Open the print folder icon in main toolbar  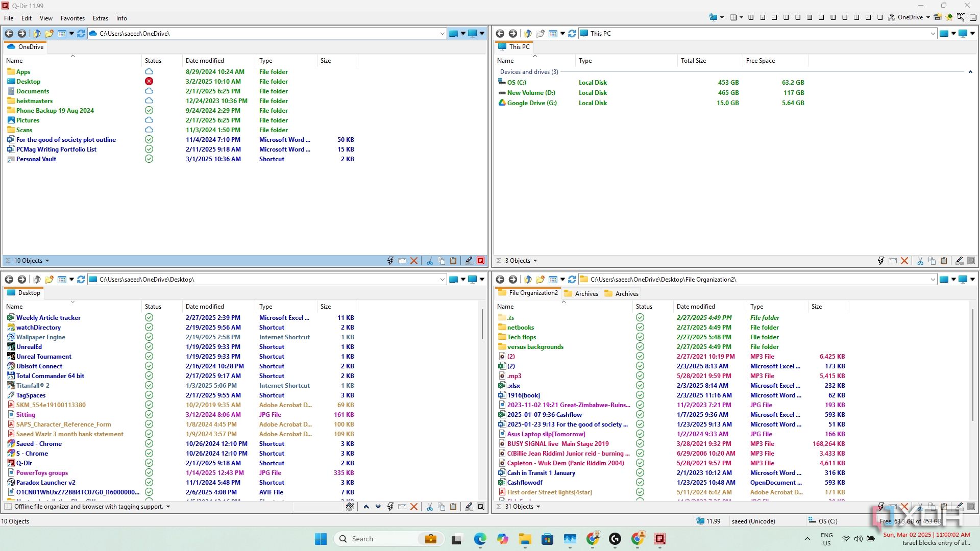coord(938,17)
